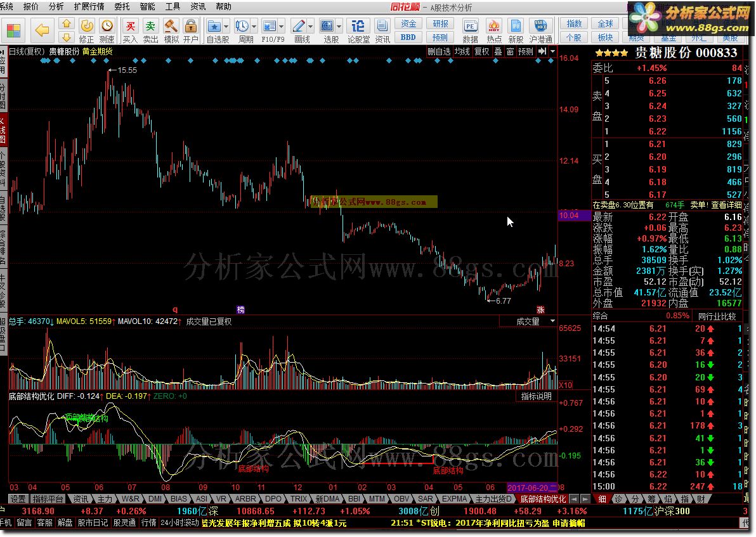Open 模拟 simulated trading gavel icon
Viewport: 756px width, 537px height.
[171, 31]
